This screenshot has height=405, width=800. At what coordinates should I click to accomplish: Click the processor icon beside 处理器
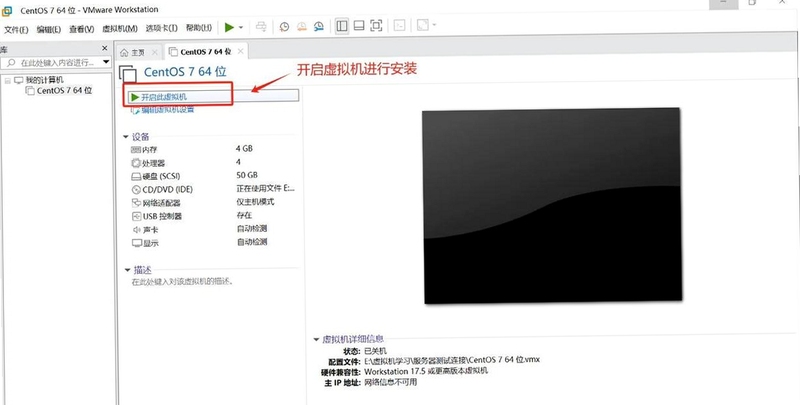click(136, 163)
